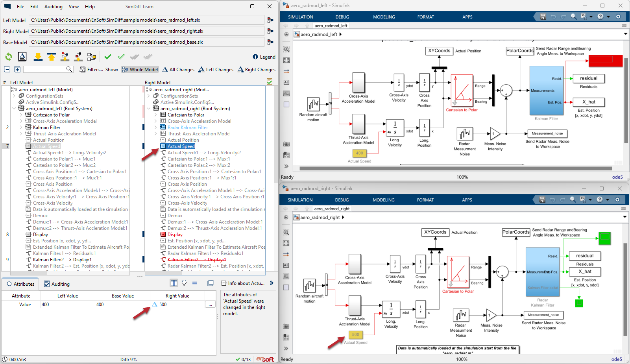Click the ellipsis button next to Right Value

pyautogui.click(x=211, y=304)
